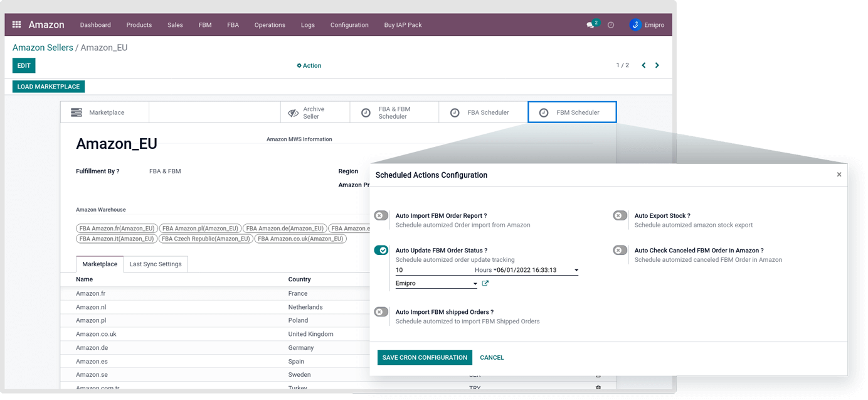The height and width of the screenshot is (400, 868).
Task: Switch to Last Sync Settings tab
Action: point(156,264)
